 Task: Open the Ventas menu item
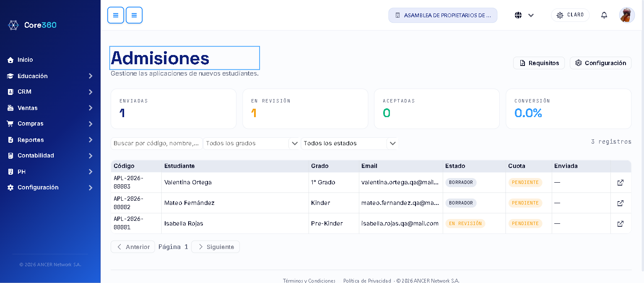[50, 108]
